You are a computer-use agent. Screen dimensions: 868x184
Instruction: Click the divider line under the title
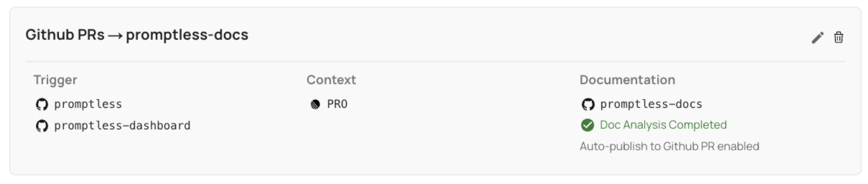tap(435, 61)
